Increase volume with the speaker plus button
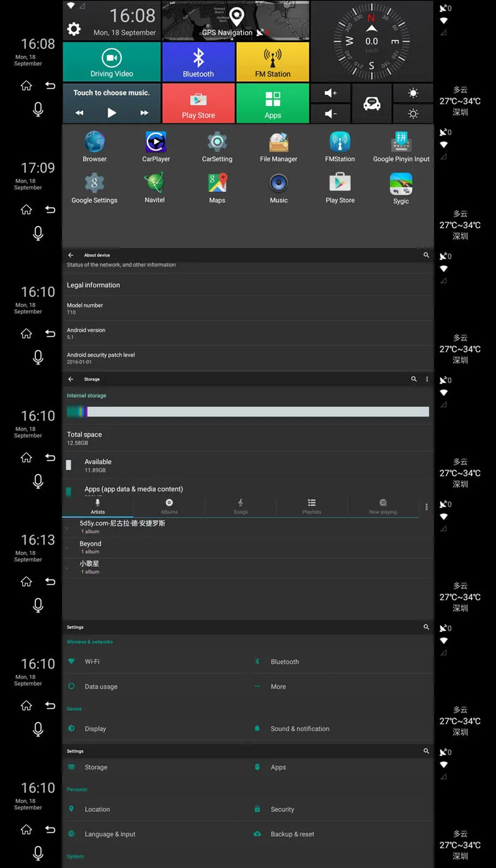Screen dimensions: 496x868 pos(331,93)
